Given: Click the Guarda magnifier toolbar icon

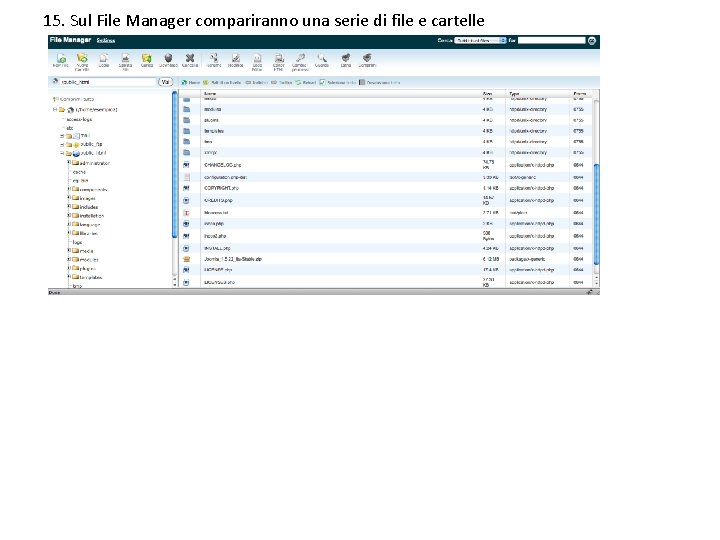Looking at the screenshot, I should tap(322, 60).
